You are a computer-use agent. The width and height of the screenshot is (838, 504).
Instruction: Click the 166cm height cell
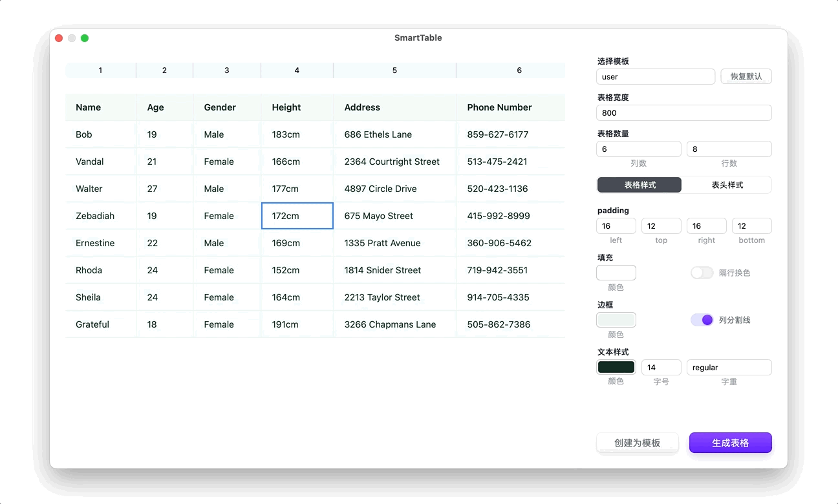pos(297,162)
